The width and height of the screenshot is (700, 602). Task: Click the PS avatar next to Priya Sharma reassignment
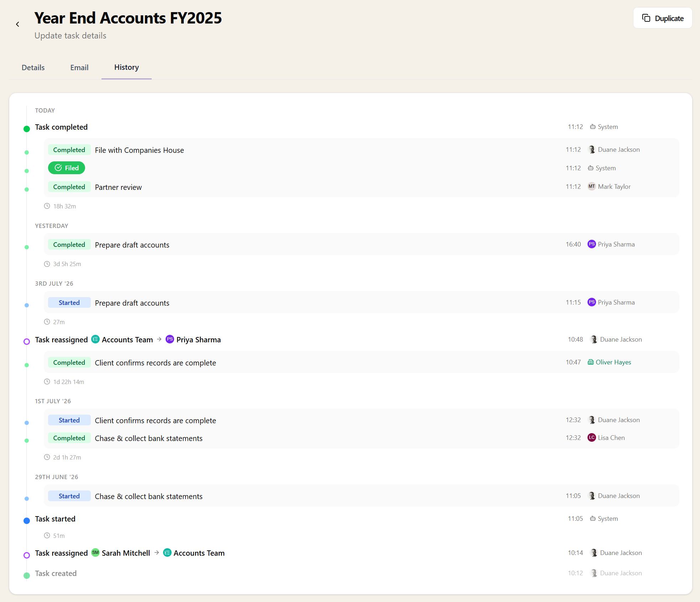[170, 339]
